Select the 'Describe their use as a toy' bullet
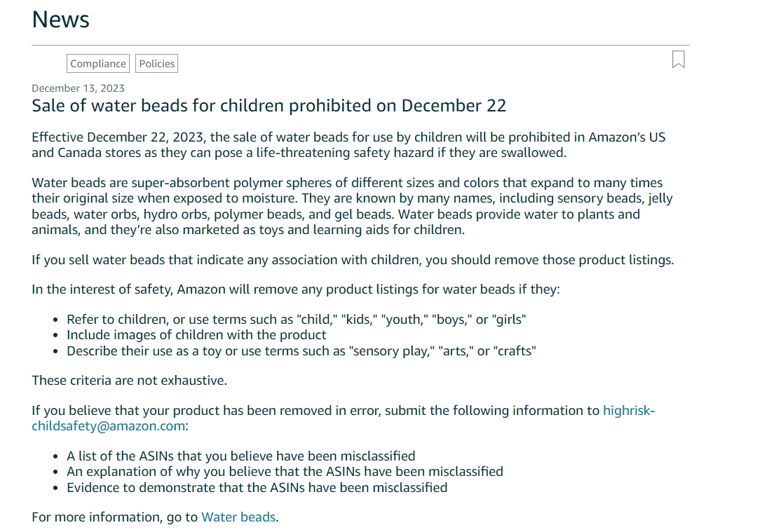 [301, 350]
